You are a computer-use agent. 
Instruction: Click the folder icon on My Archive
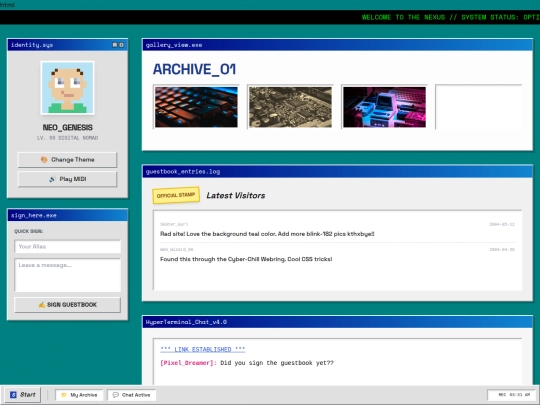click(x=64, y=395)
